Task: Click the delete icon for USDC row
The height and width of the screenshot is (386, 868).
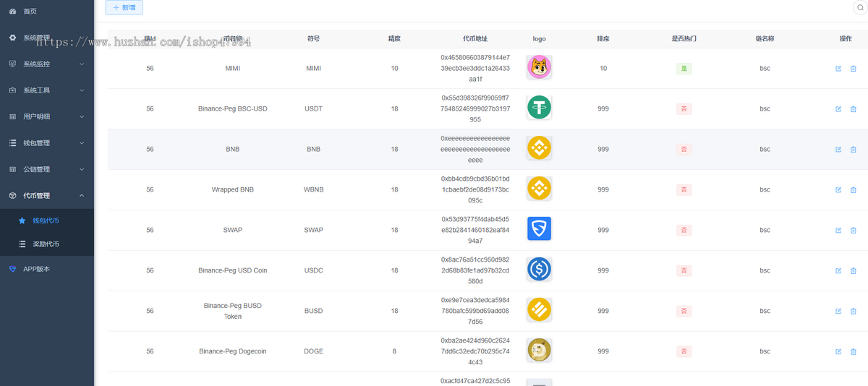Action: 853,271
